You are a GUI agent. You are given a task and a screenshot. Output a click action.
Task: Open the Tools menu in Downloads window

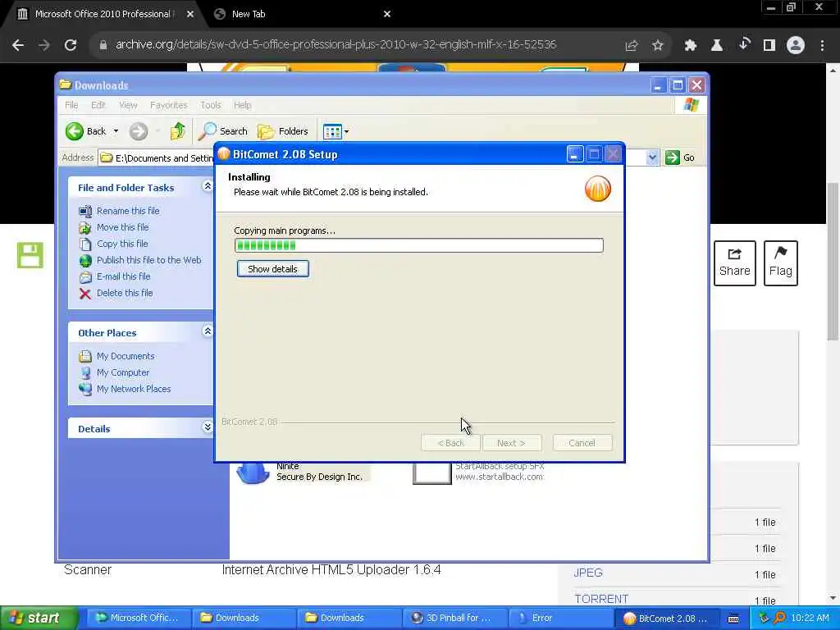point(211,105)
